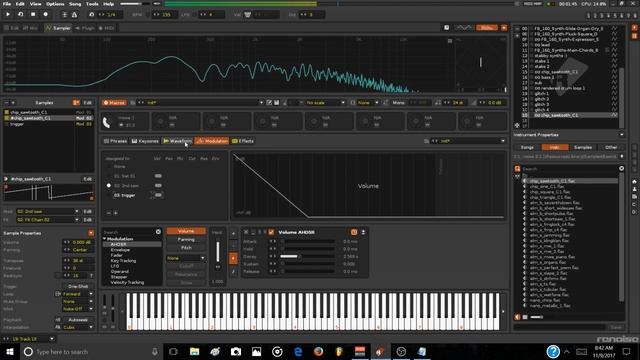The width and height of the screenshot is (640, 360).
Task: Open the Samples tab in the disk browser
Action: tap(582, 147)
